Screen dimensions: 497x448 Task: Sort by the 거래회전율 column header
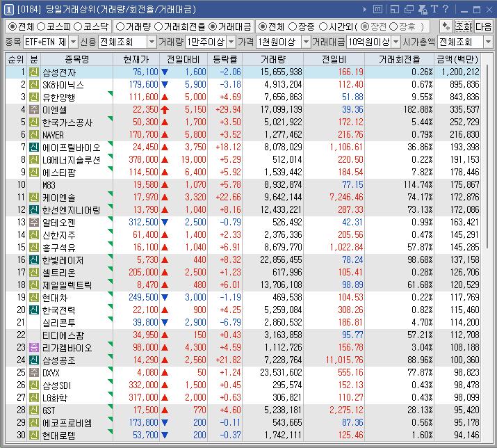tap(400, 59)
